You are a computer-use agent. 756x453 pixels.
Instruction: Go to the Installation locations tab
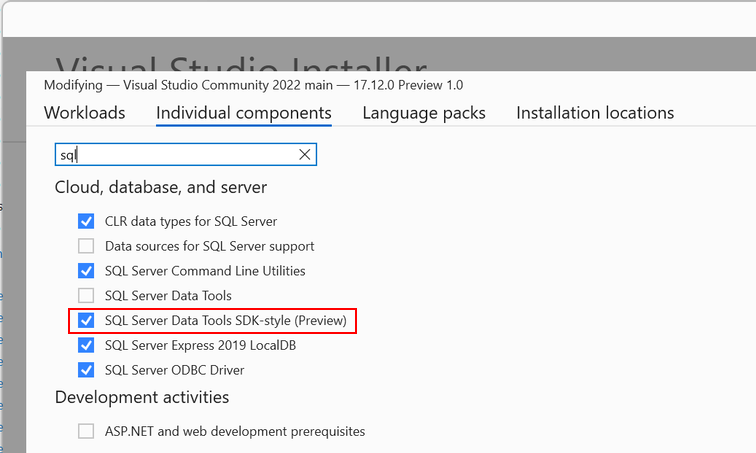click(x=595, y=113)
